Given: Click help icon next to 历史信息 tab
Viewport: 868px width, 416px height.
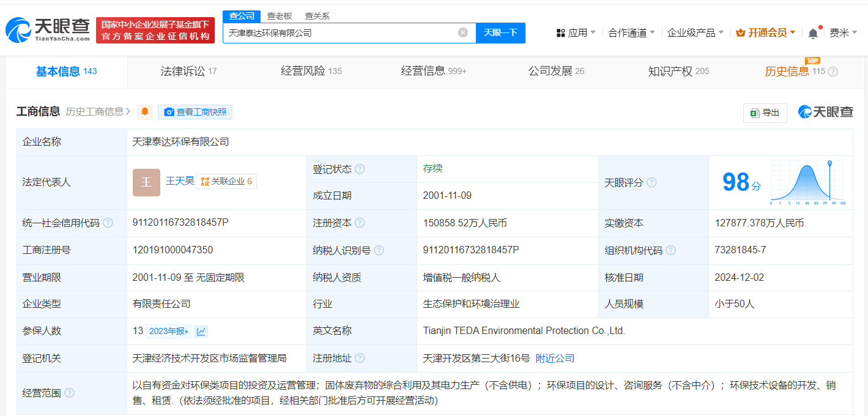Looking at the screenshot, I should 833,72.
